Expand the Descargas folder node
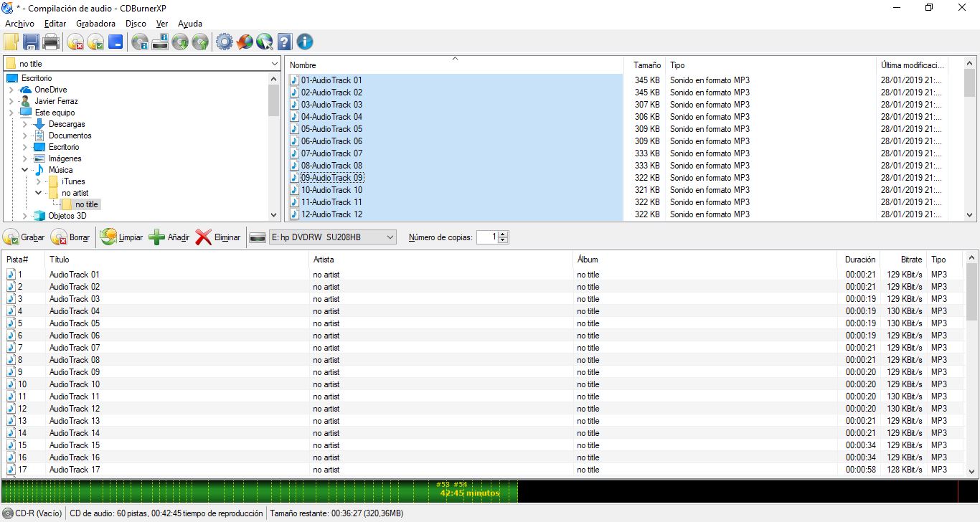This screenshot has width=980, height=522. pos(25,124)
